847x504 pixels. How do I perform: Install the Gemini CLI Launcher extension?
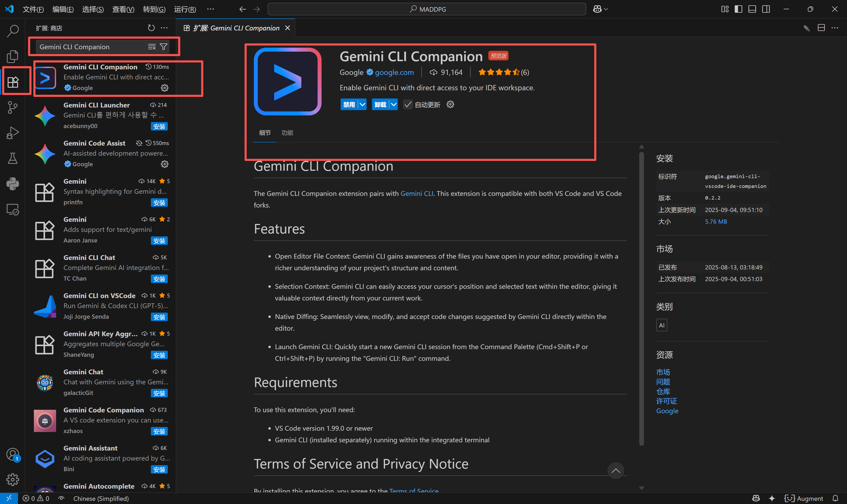(159, 126)
